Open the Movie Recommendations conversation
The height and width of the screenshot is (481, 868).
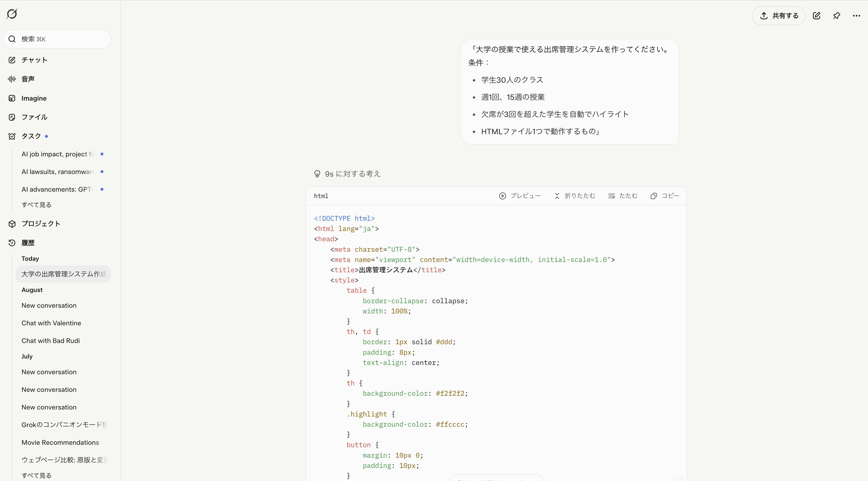[x=60, y=442]
